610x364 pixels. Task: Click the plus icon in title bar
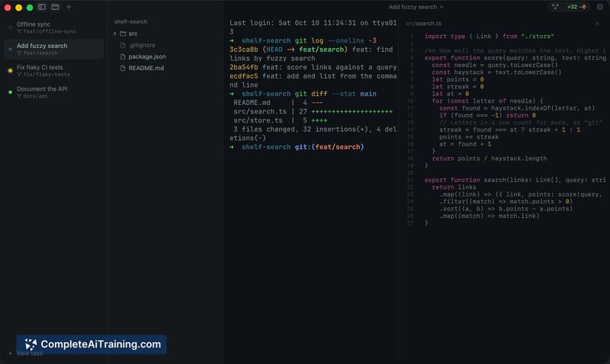(x=69, y=7)
